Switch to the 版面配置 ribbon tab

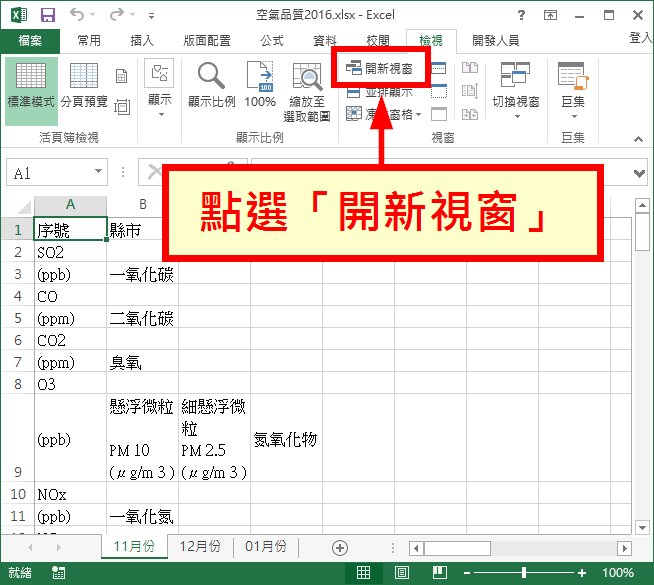[207, 41]
